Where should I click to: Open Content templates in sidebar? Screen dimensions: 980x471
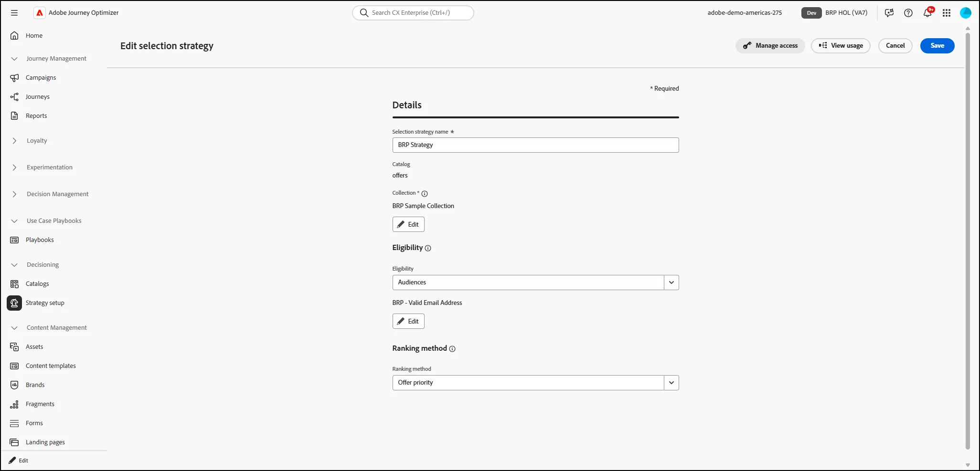point(51,366)
